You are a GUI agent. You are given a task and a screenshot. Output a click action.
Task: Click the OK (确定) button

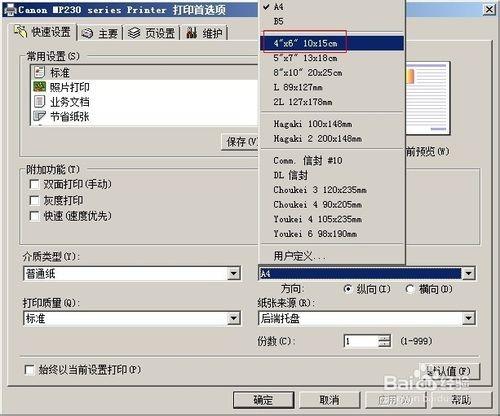263,399
